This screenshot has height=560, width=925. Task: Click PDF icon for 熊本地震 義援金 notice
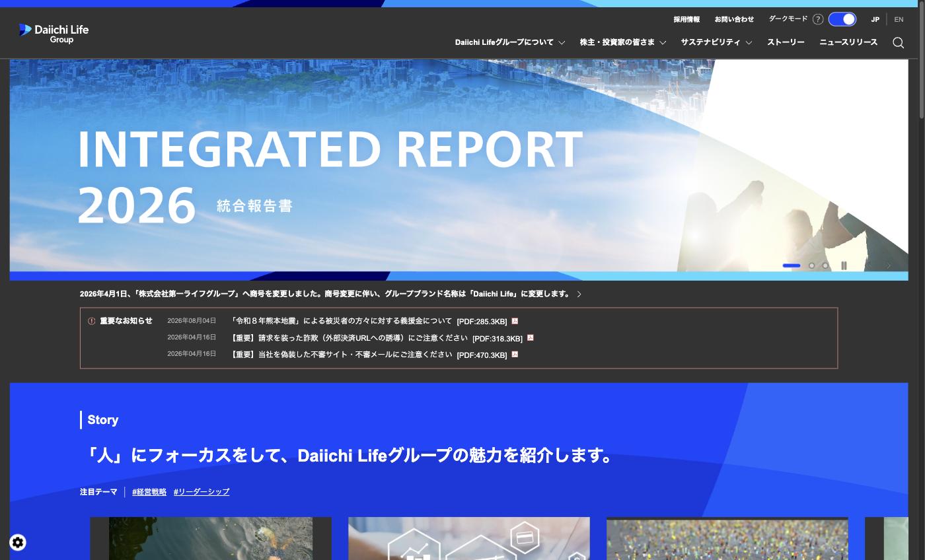click(515, 321)
